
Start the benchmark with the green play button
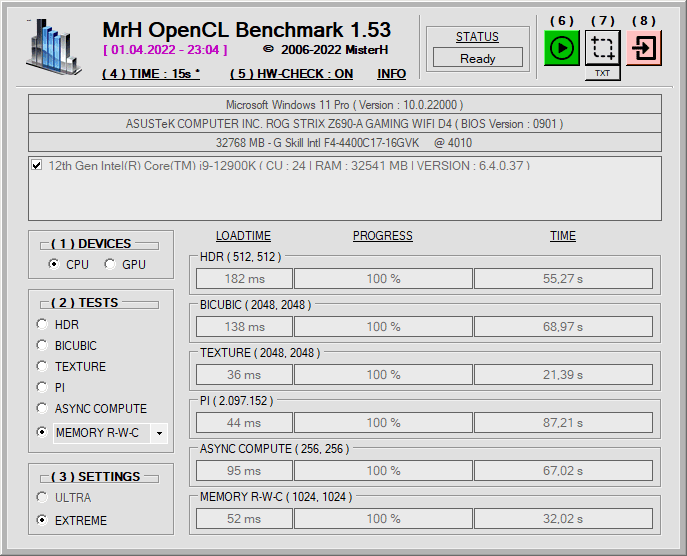pos(562,48)
